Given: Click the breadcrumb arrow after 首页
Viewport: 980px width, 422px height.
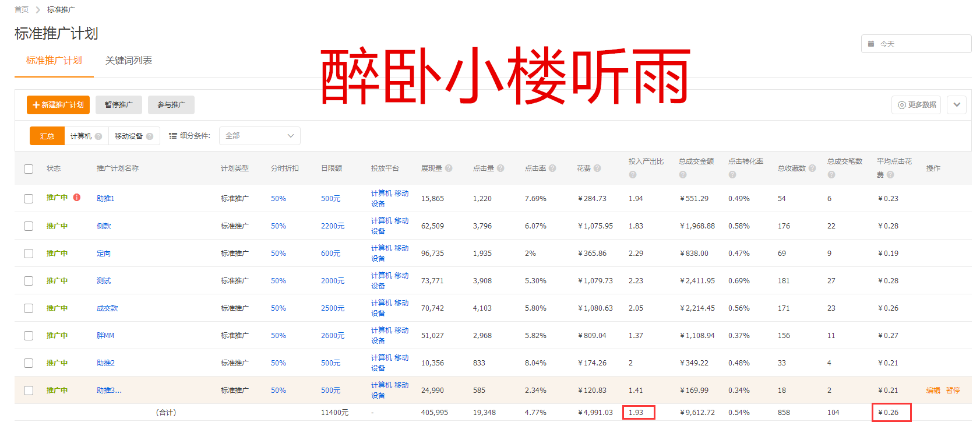Looking at the screenshot, I should click(x=38, y=9).
